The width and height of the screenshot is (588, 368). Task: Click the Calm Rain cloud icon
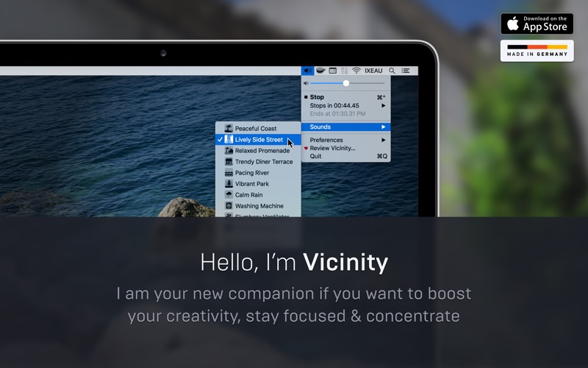[229, 195]
